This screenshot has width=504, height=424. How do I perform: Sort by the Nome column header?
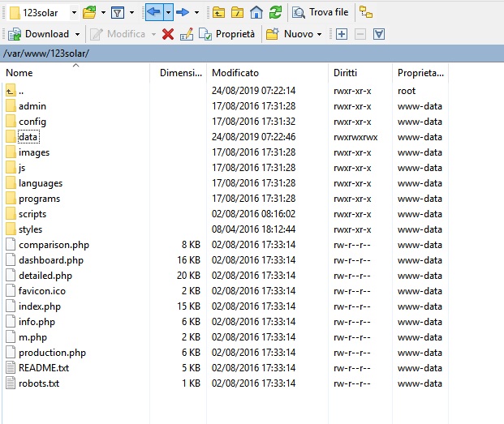(x=75, y=73)
